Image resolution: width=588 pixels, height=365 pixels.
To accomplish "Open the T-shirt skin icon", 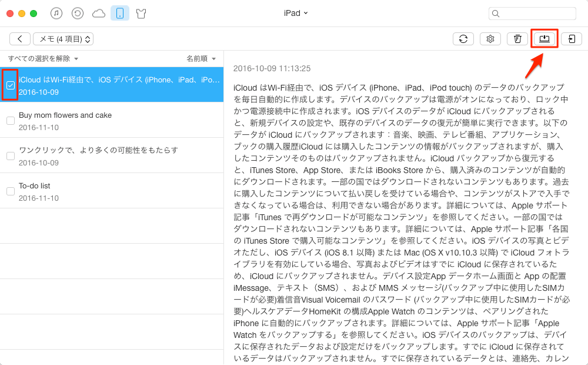I will [x=141, y=14].
